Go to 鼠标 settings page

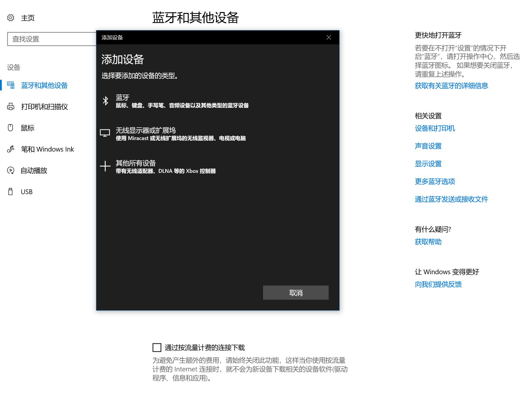(28, 128)
